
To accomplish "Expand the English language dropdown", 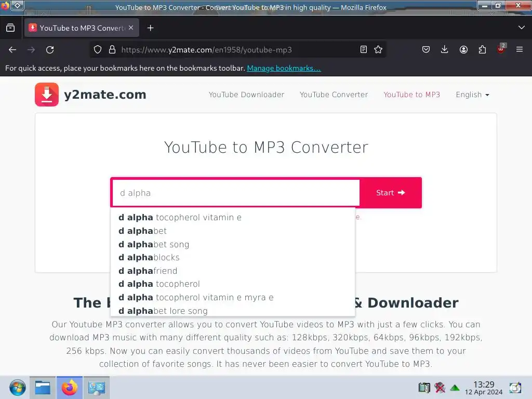I will pos(472,95).
